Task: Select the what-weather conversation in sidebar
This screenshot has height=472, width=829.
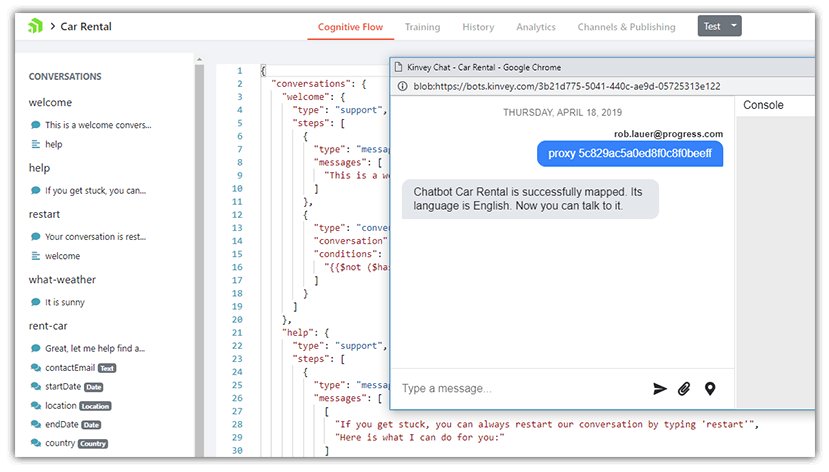Action: point(62,280)
